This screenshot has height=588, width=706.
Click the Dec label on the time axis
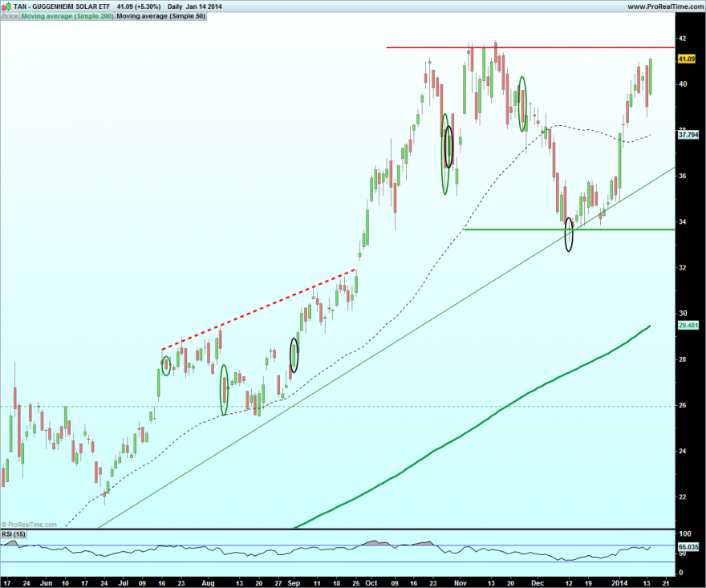[x=538, y=583]
